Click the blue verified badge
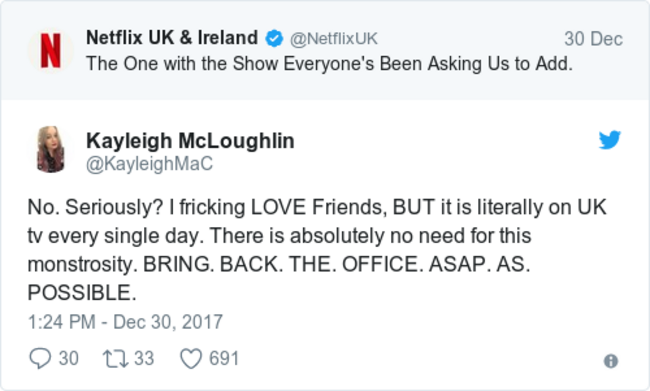Viewport: 650px width, 391px height. click(x=274, y=39)
